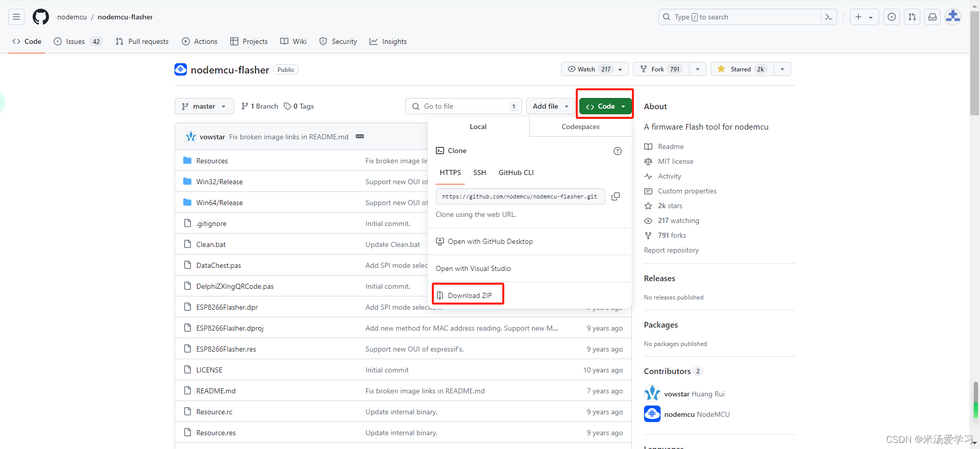
Task: Open the Projects tab
Action: pos(249,41)
